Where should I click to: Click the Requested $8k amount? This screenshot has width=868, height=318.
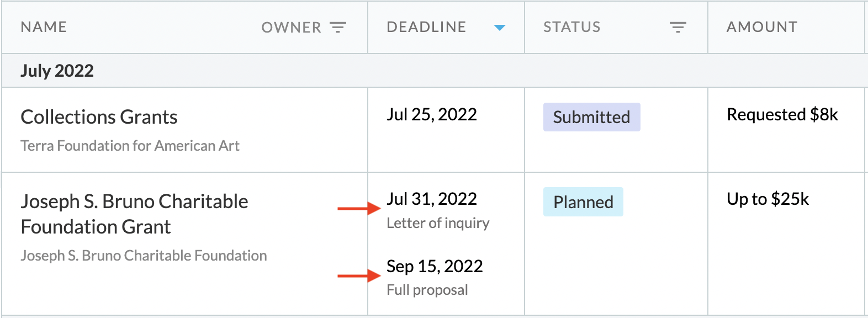coord(782,114)
